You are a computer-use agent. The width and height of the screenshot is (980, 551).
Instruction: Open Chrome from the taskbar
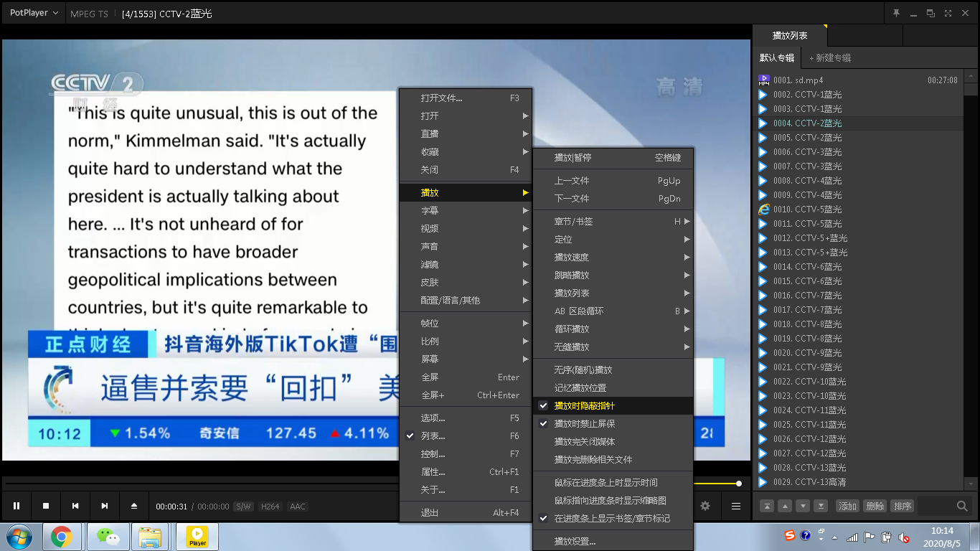click(x=61, y=537)
